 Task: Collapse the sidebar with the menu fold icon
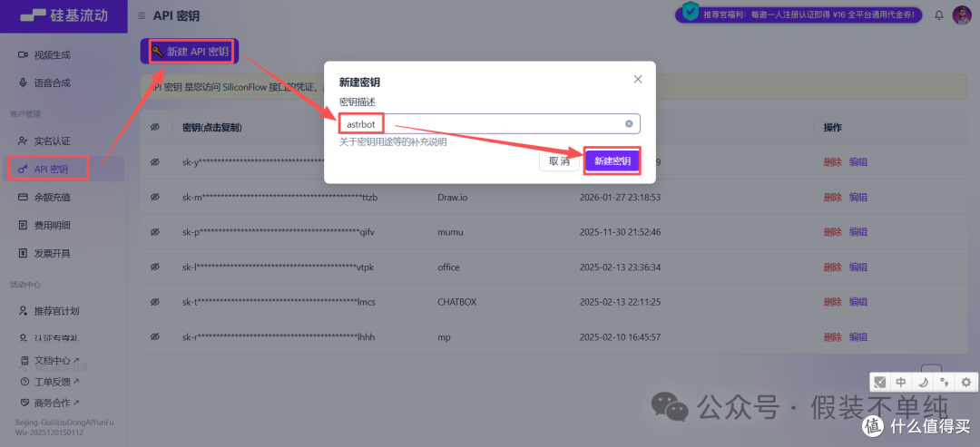pyautogui.click(x=142, y=15)
